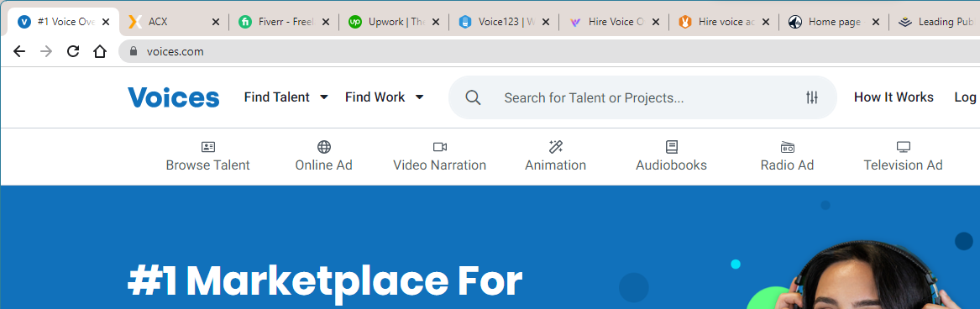Image resolution: width=980 pixels, height=309 pixels.
Task: Click the Voice123 tab favicon
Action: point(464,22)
